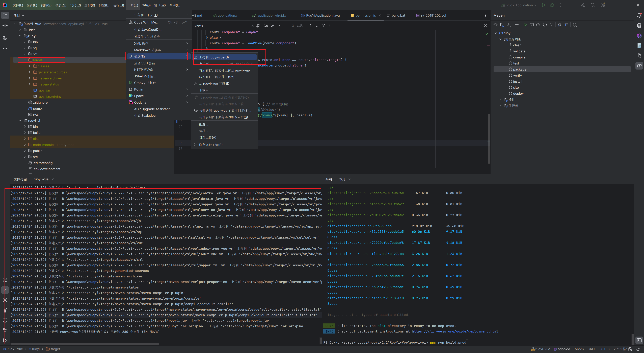Open Git tool window icon
The image size is (644, 353).
coord(5,330)
